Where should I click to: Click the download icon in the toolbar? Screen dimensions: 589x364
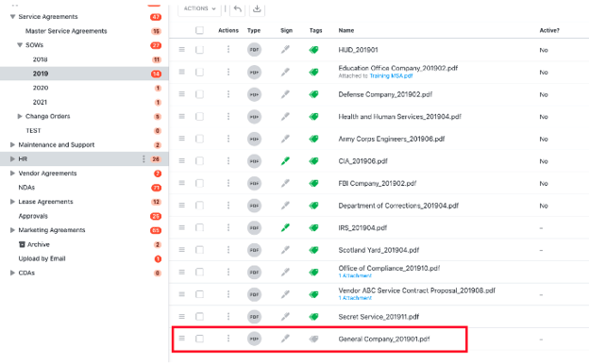(257, 8)
